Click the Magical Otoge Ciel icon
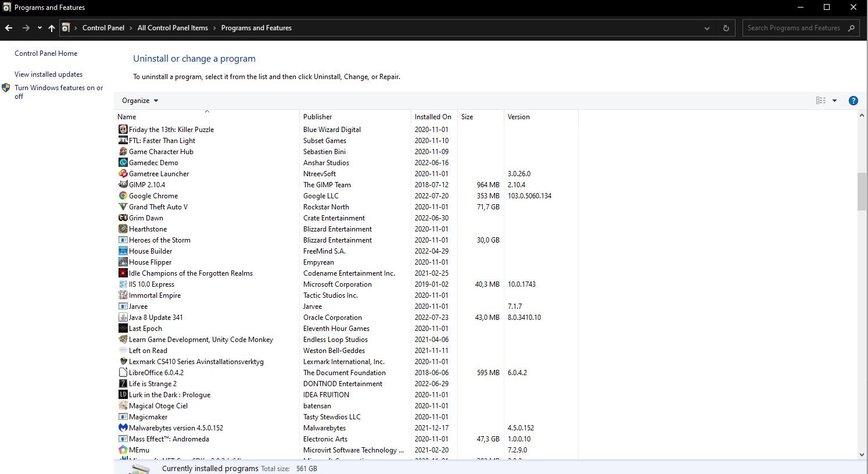The width and height of the screenshot is (868, 474). pyautogui.click(x=123, y=405)
